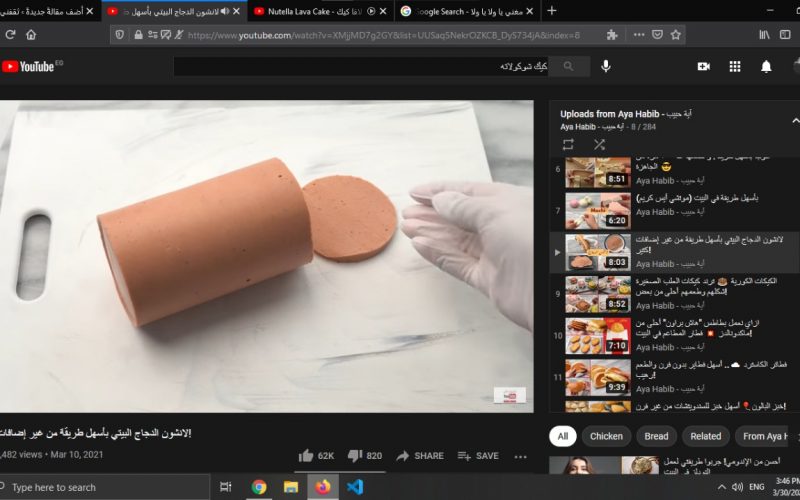
Task: Click the SHARE button
Action: [420, 456]
